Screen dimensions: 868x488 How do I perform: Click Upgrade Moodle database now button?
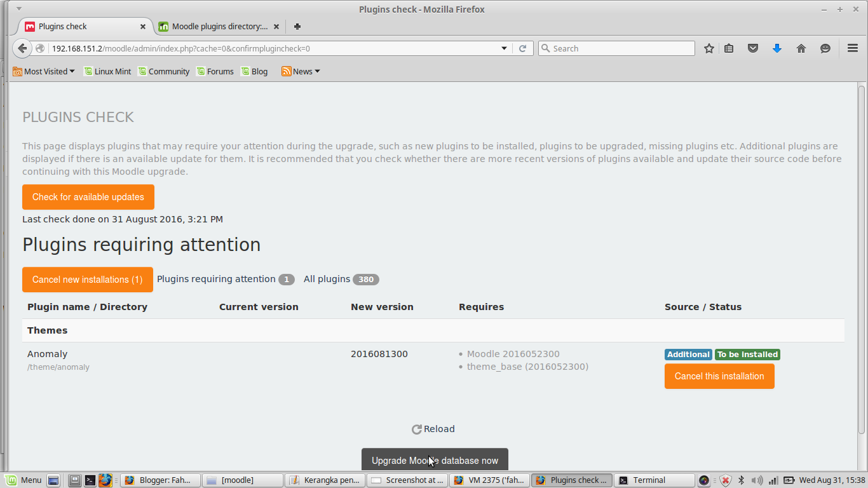click(x=435, y=461)
